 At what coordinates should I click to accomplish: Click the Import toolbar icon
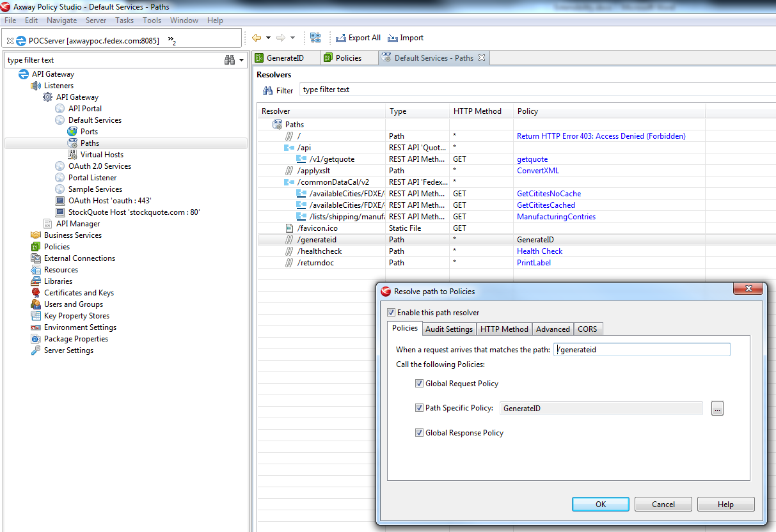[393, 38]
